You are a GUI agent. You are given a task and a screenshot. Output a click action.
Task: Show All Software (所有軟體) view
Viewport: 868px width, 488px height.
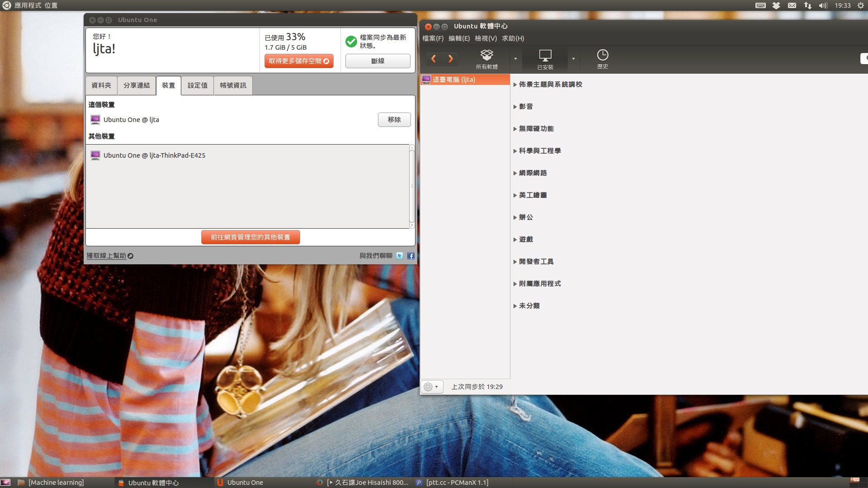(486, 59)
